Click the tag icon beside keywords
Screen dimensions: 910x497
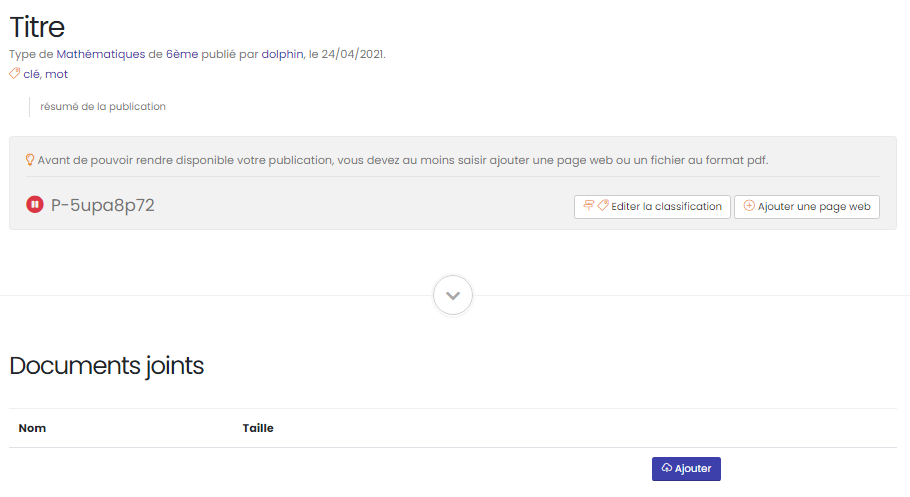tap(15, 73)
